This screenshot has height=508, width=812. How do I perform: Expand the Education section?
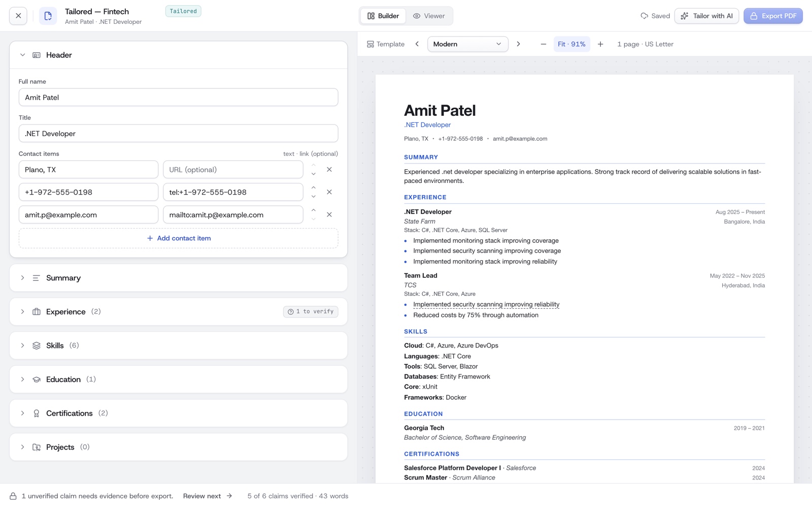tap(22, 379)
